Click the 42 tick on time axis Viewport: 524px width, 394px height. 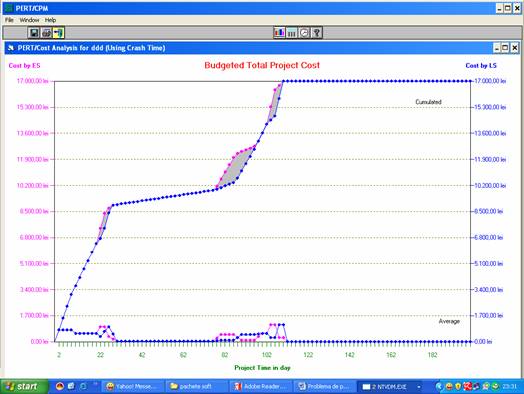click(142, 355)
